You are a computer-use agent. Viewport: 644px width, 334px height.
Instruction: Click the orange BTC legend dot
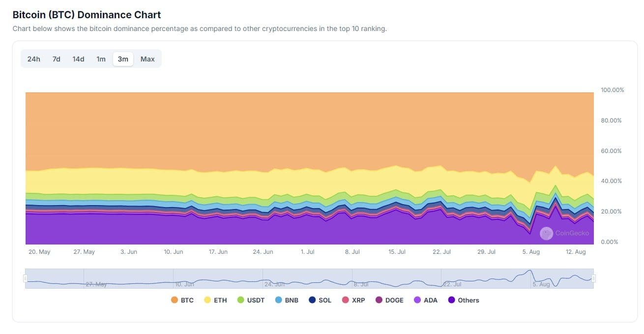[174, 300]
